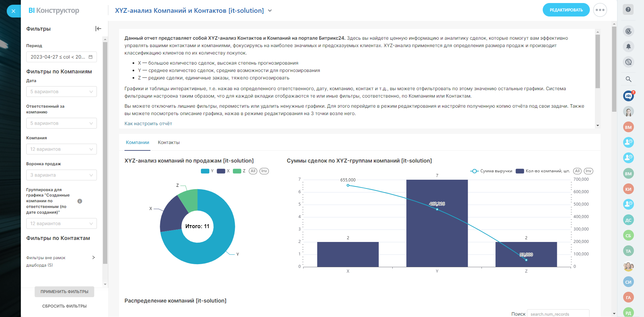The image size is (644, 317).
Task: Invert selection in the pie chart legend
Action: (x=264, y=171)
